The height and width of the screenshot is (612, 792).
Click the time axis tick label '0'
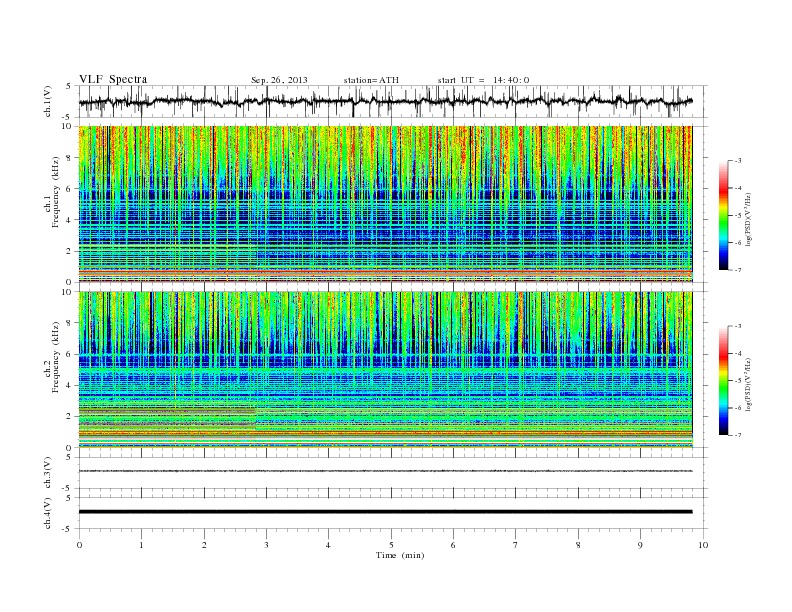79,545
